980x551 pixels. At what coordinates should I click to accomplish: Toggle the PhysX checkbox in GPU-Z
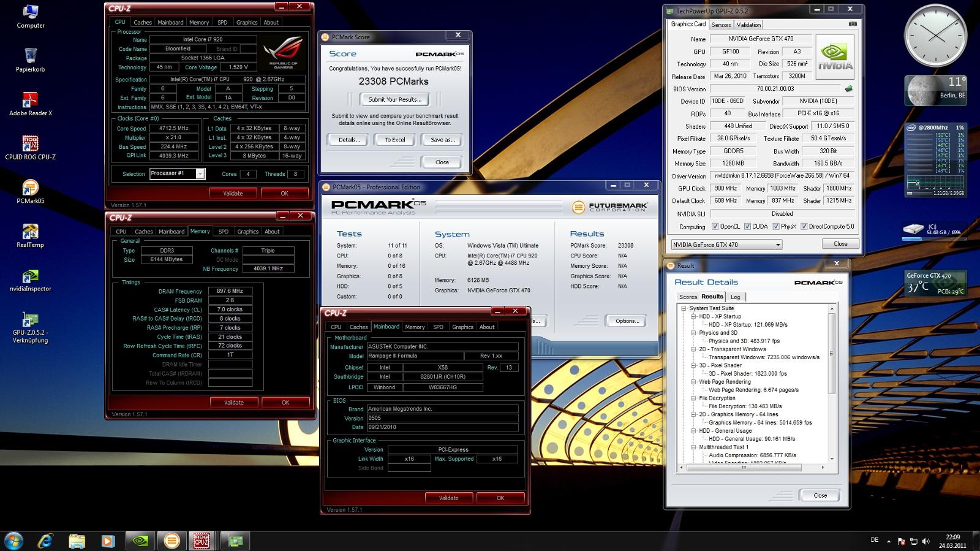(x=776, y=227)
